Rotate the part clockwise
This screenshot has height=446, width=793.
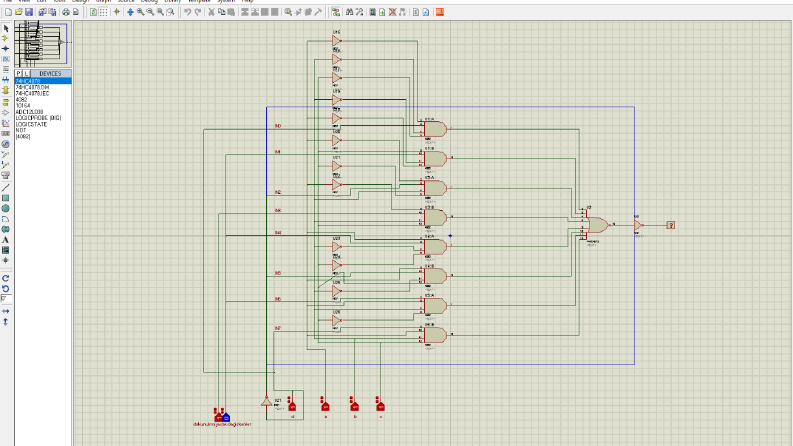click(6, 278)
